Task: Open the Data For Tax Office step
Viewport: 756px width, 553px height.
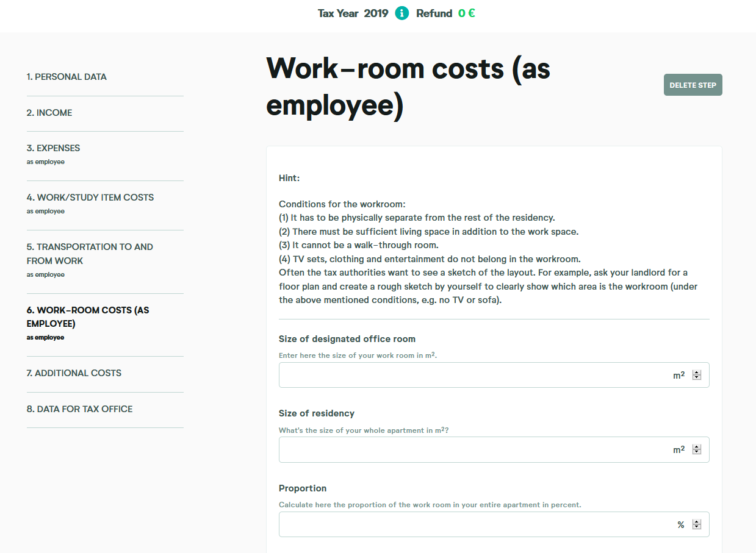Action: [x=80, y=409]
